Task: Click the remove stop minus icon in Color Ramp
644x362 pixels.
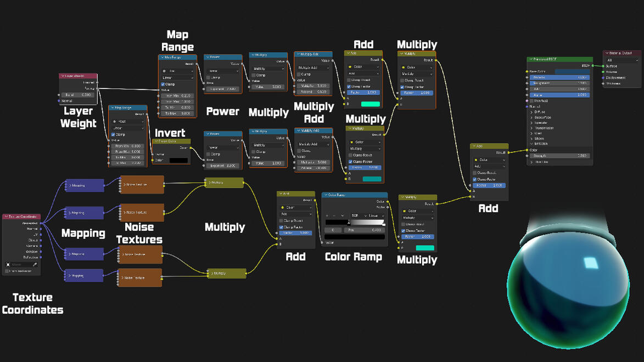Action: click(334, 216)
